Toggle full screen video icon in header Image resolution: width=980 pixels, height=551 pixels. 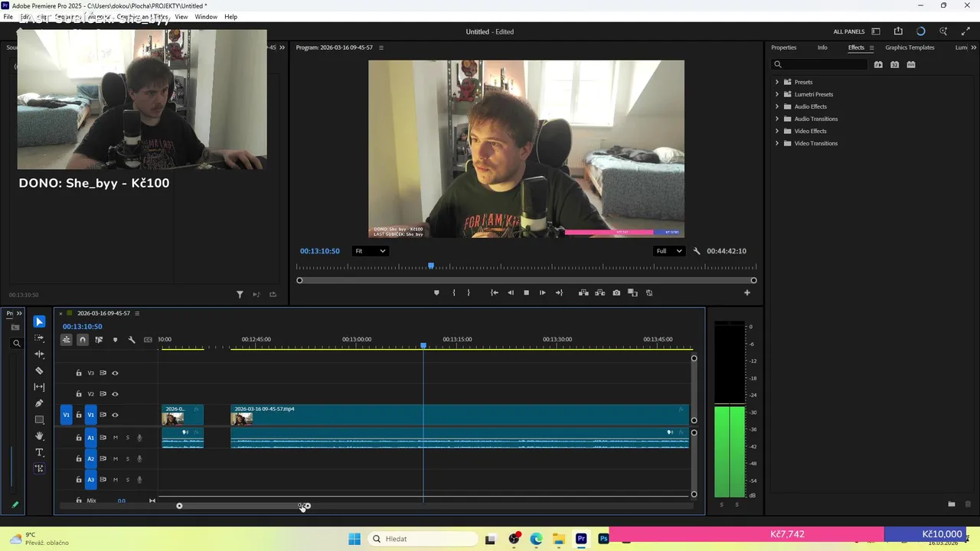point(965,31)
